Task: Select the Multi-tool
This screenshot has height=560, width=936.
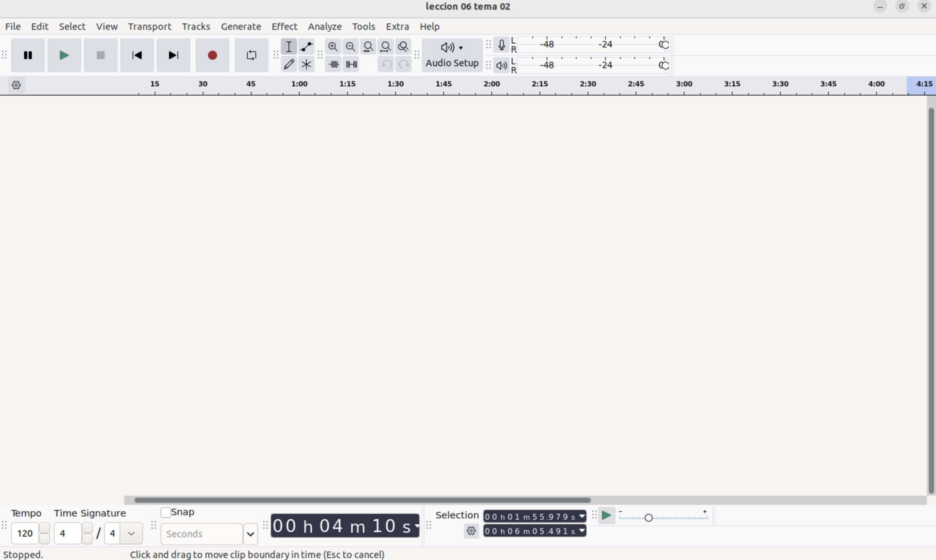Action: pos(306,64)
